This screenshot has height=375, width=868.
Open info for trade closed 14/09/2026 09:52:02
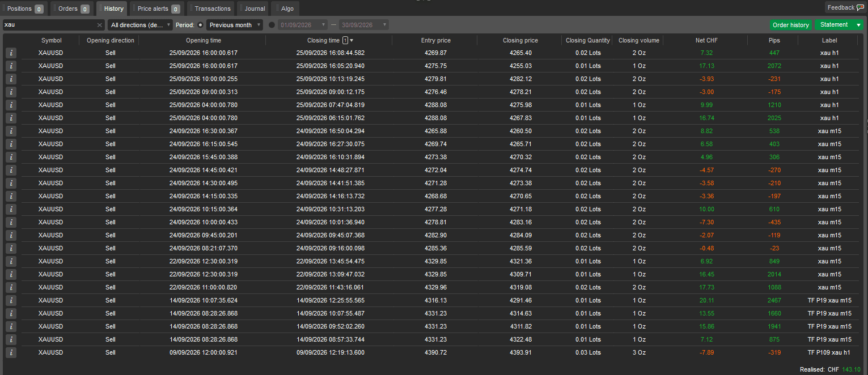(x=11, y=326)
